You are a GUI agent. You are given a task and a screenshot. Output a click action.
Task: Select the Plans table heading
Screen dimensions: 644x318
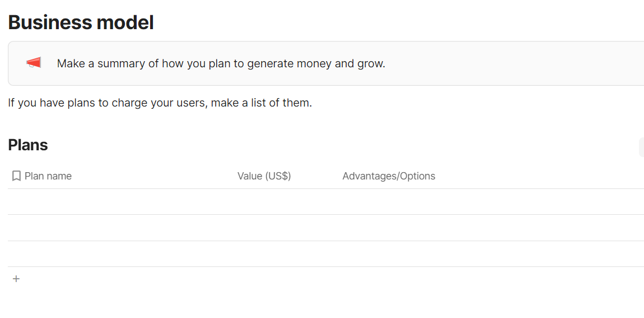coord(28,145)
